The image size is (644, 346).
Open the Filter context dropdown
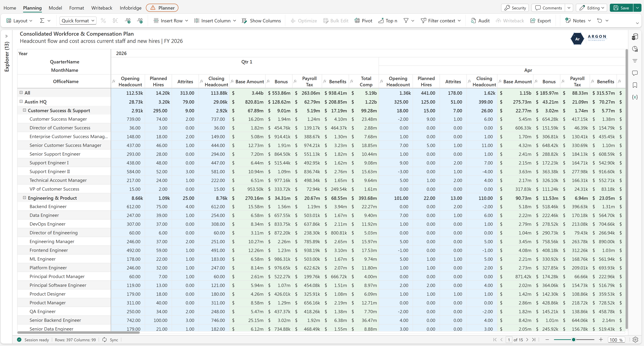tap(441, 21)
